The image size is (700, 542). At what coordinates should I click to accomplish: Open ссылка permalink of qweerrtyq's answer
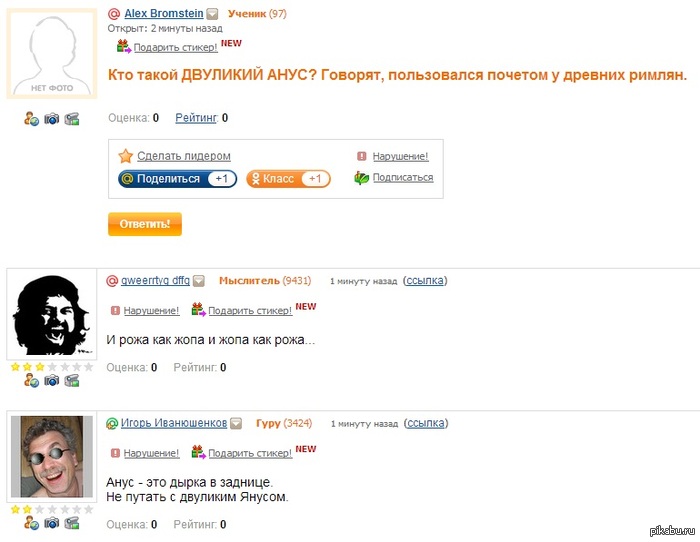(x=425, y=281)
